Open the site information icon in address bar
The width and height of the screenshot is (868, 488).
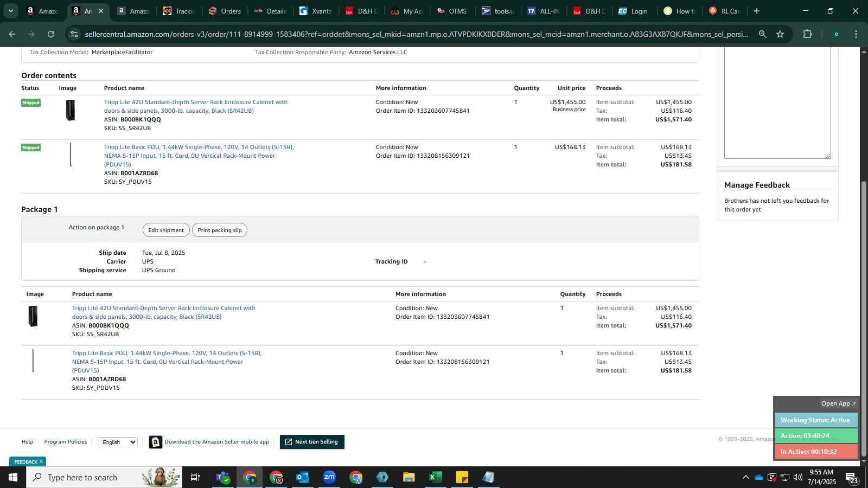pos(74,34)
